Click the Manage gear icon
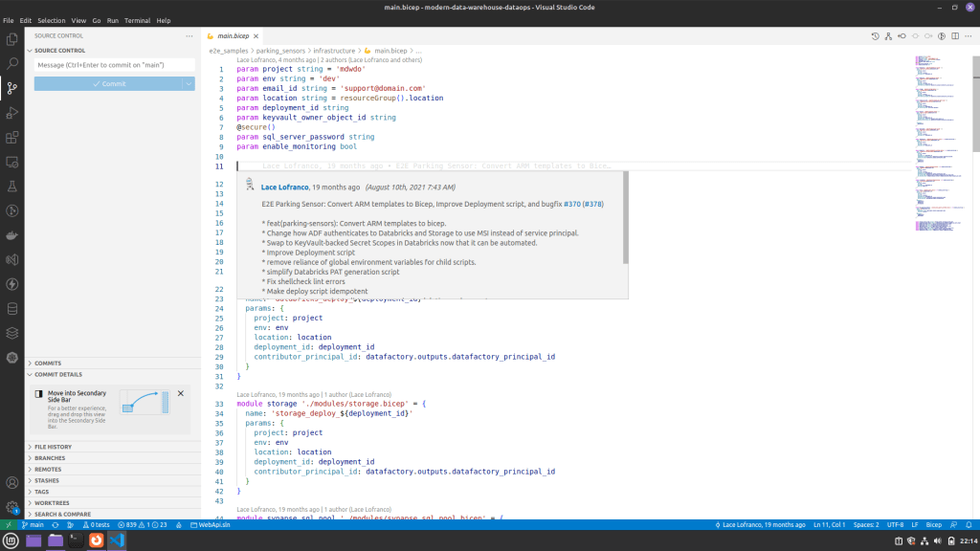Screen dimensions: 980x551 12,507
